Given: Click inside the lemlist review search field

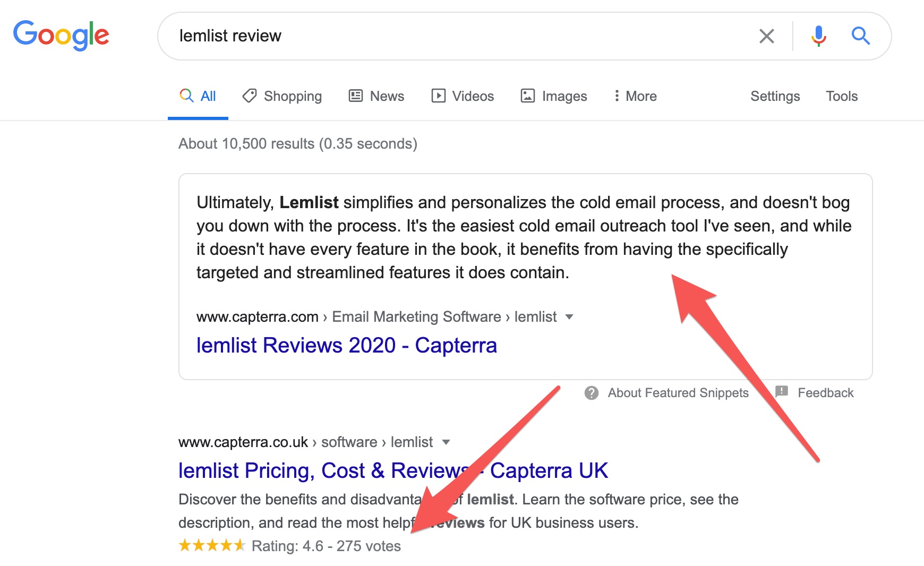Looking at the screenshot, I should (462, 36).
